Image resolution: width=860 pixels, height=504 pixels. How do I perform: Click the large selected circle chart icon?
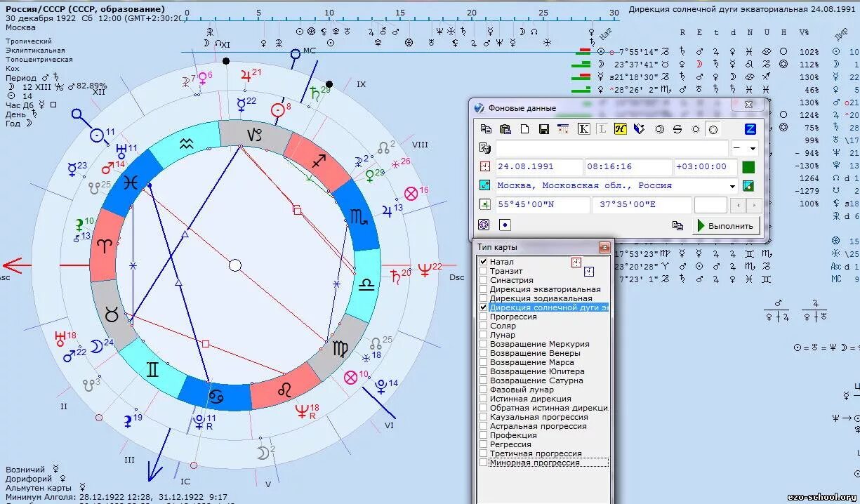[713, 129]
